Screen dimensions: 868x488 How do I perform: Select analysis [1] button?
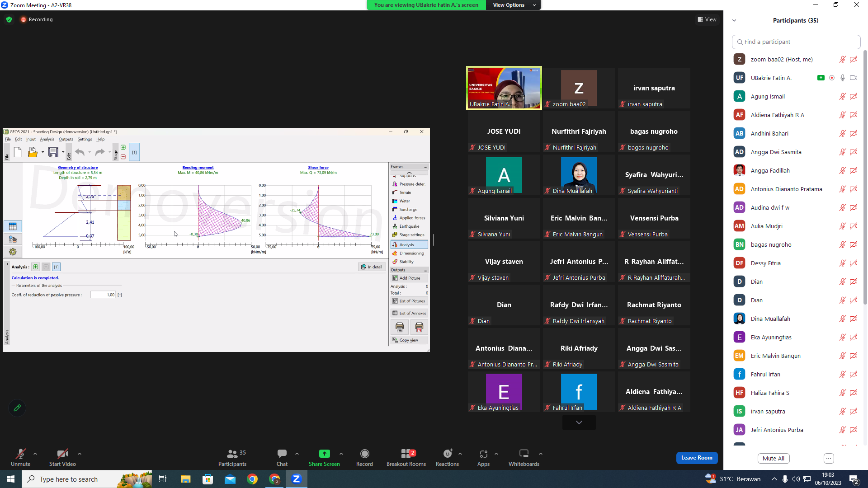tap(57, 267)
